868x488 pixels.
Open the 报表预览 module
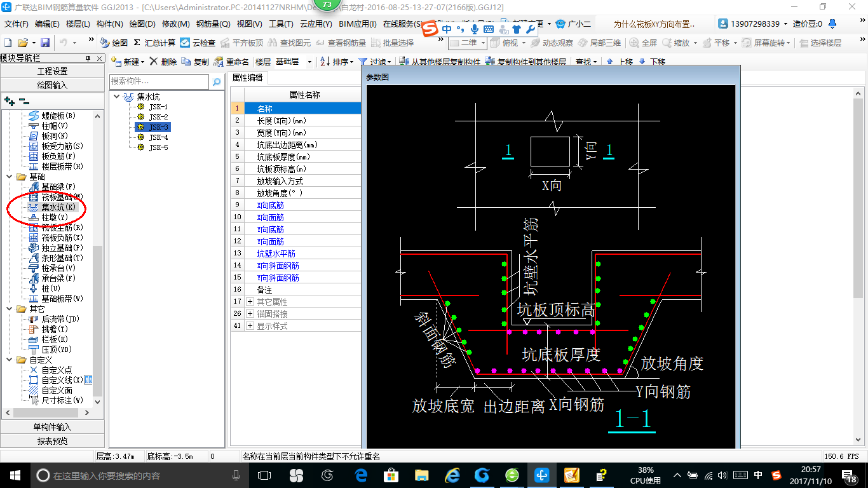pos(52,440)
